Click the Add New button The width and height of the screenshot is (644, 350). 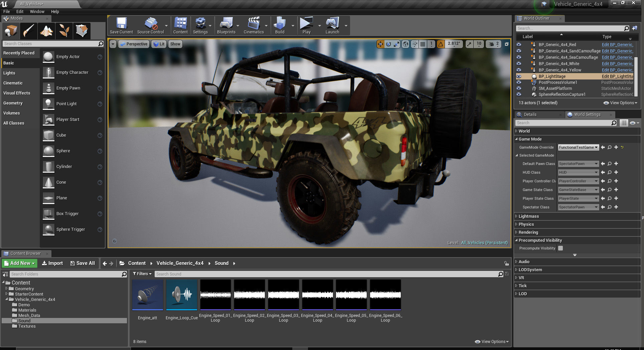(x=20, y=263)
